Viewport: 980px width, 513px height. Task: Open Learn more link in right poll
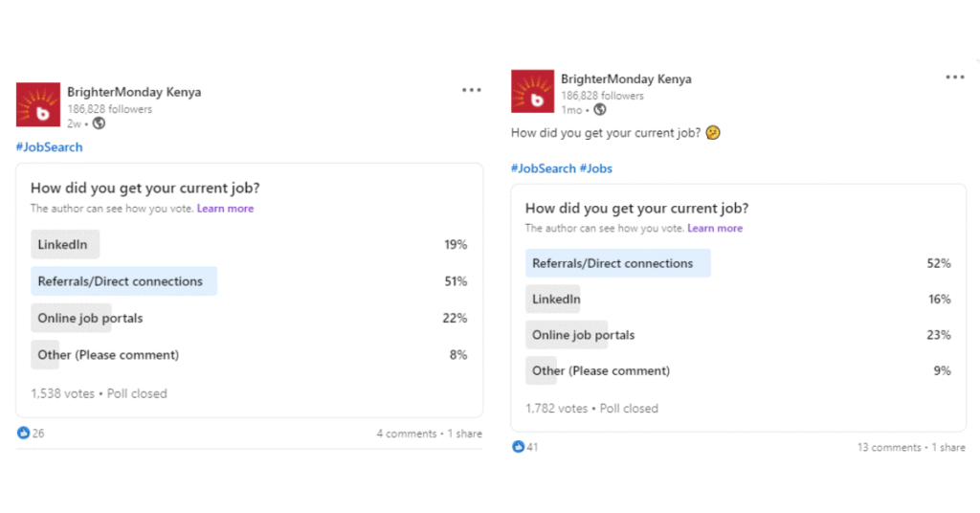tap(715, 229)
